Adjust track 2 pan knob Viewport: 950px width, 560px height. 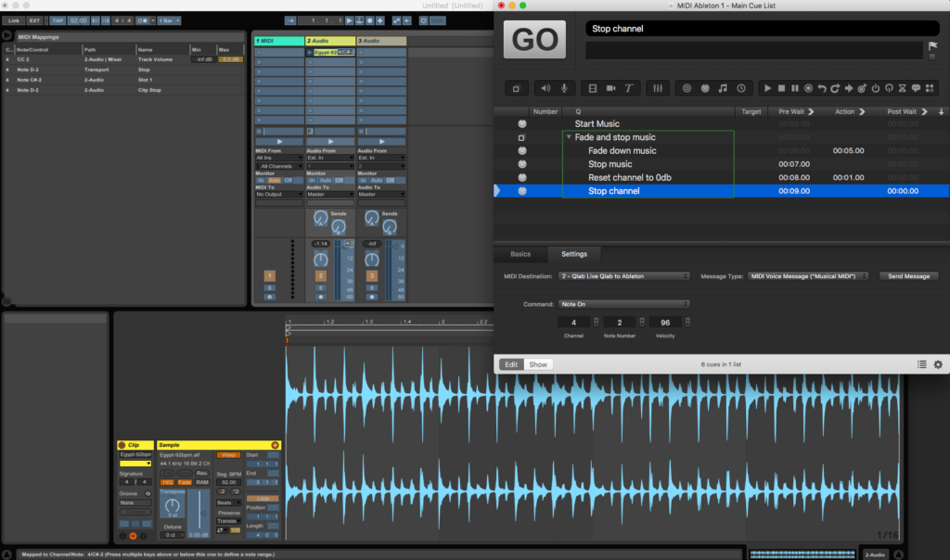[x=320, y=260]
